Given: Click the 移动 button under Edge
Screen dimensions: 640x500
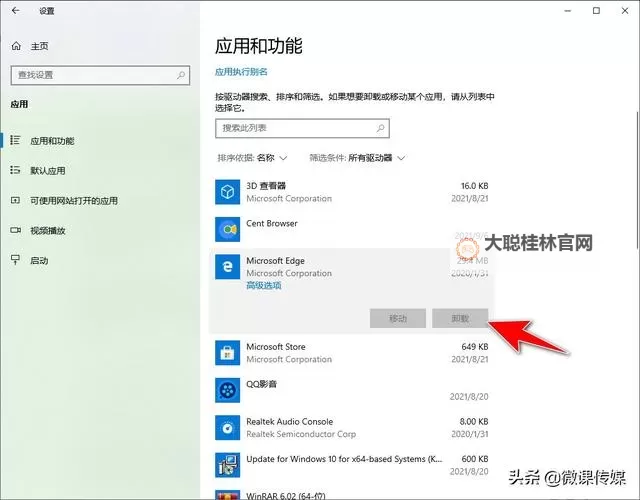Looking at the screenshot, I should 398,318.
